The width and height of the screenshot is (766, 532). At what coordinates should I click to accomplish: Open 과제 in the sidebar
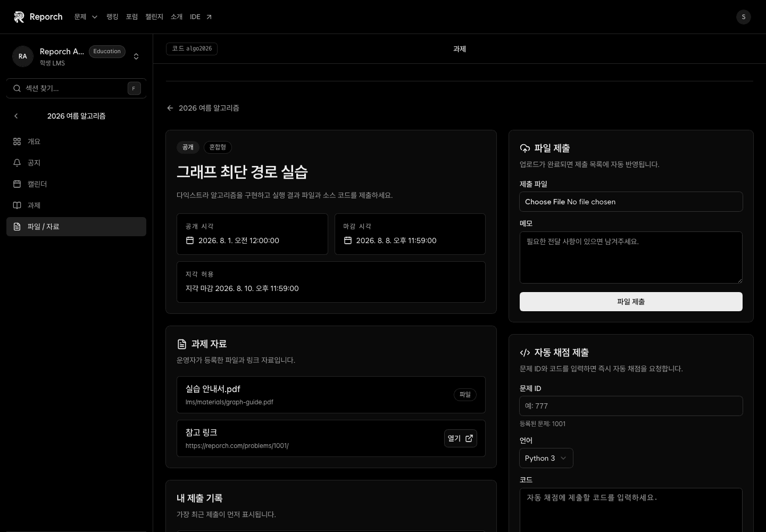[x=76, y=205]
